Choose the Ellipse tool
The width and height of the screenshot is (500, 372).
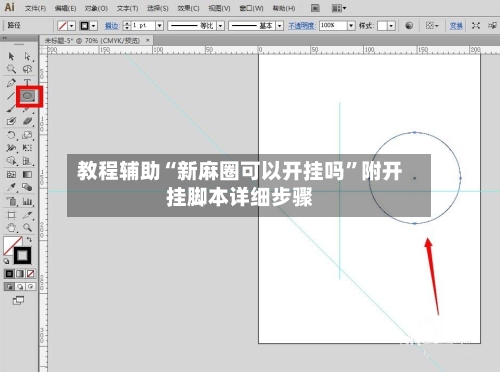(x=27, y=96)
